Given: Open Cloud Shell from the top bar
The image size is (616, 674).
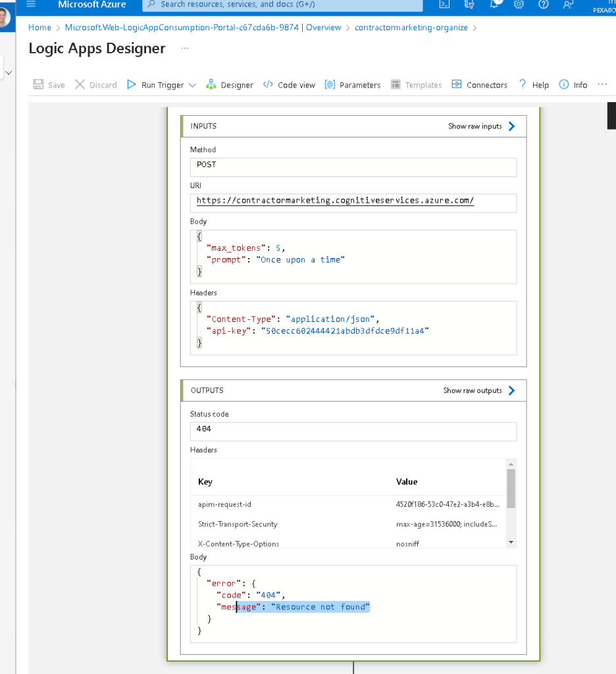Looking at the screenshot, I should (x=444, y=5).
